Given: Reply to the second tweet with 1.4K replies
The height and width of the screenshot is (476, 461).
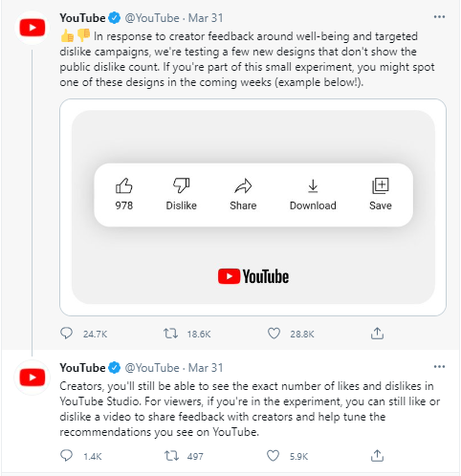Looking at the screenshot, I should click(x=66, y=456).
